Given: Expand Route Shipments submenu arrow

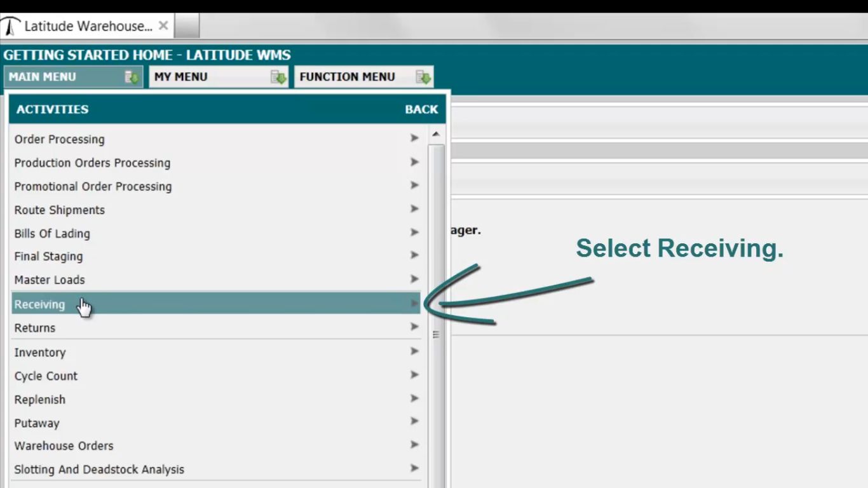Looking at the screenshot, I should (414, 208).
